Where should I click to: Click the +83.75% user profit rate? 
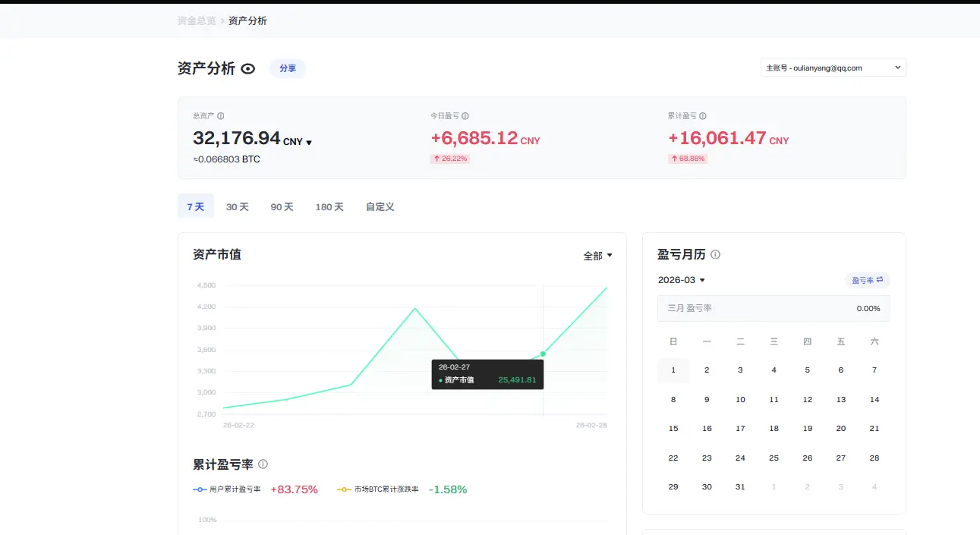[x=294, y=489]
